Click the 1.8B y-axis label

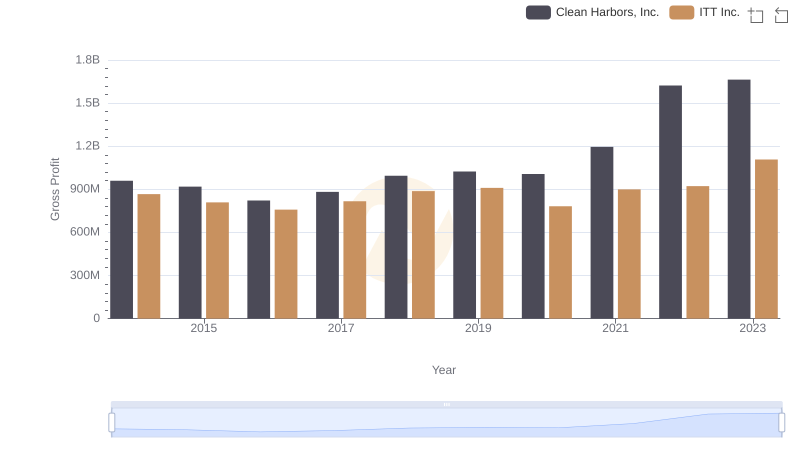click(88, 60)
